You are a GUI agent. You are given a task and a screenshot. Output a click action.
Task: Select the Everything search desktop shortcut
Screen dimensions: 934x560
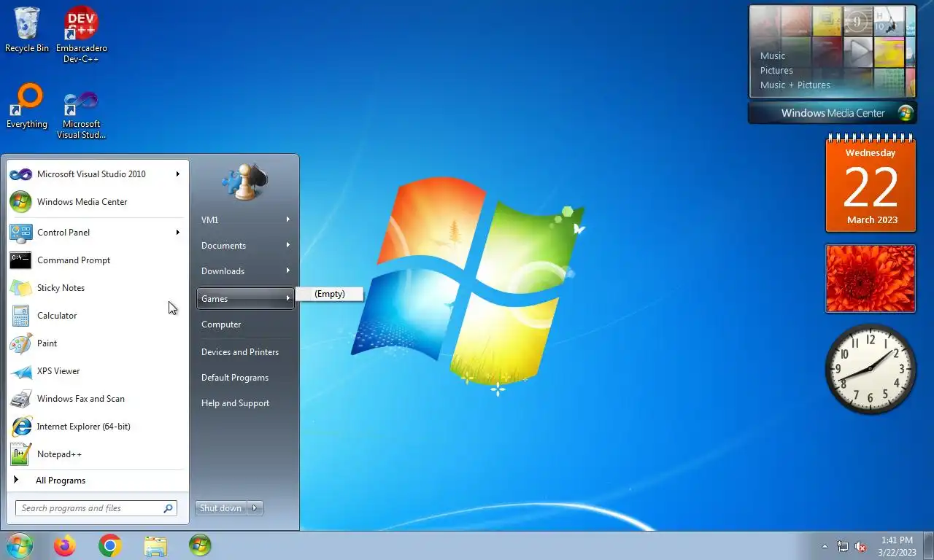[x=27, y=106]
